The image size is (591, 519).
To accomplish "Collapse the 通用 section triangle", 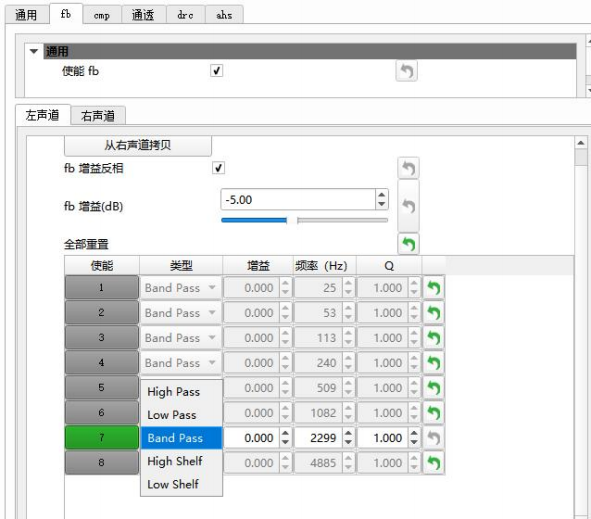I will [x=34, y=51].
